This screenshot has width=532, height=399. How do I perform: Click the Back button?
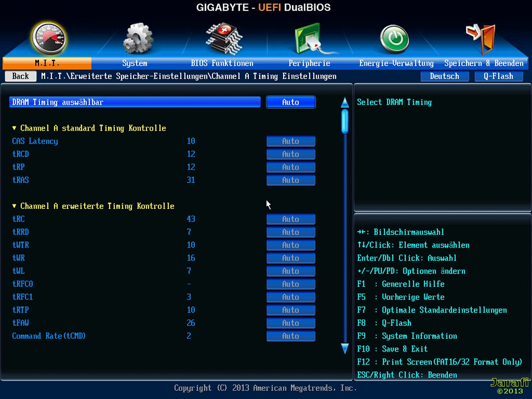coord(20,76)
